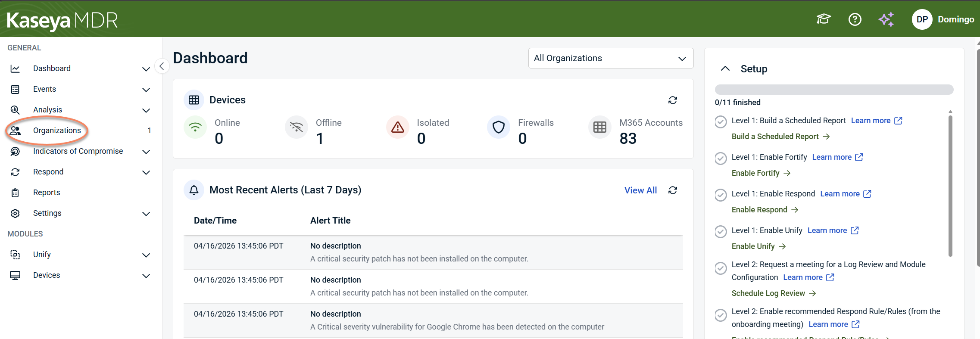Click the Firewalls shield icon
980x339 pixels.
[x=499, y=127]
